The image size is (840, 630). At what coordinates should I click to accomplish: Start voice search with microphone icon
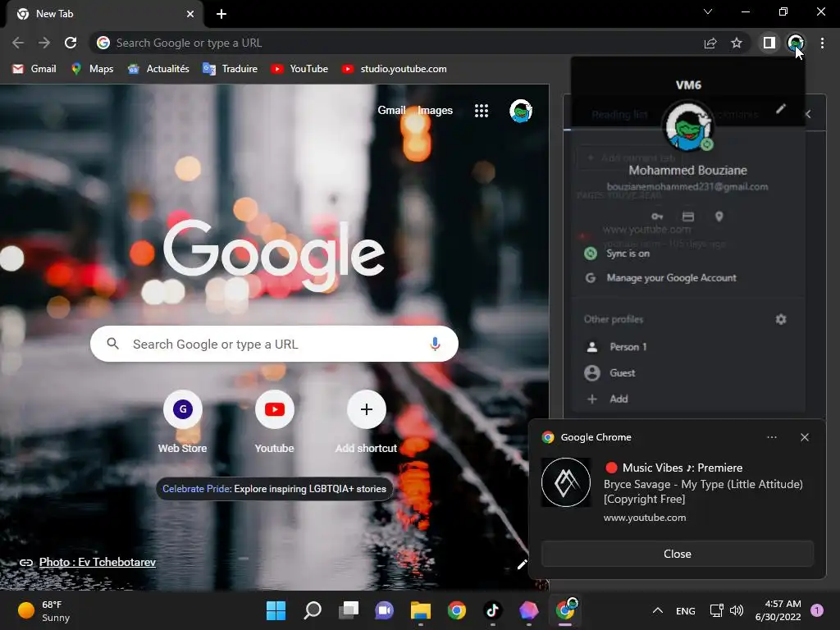pyautogui.click(x=435, y=344)
